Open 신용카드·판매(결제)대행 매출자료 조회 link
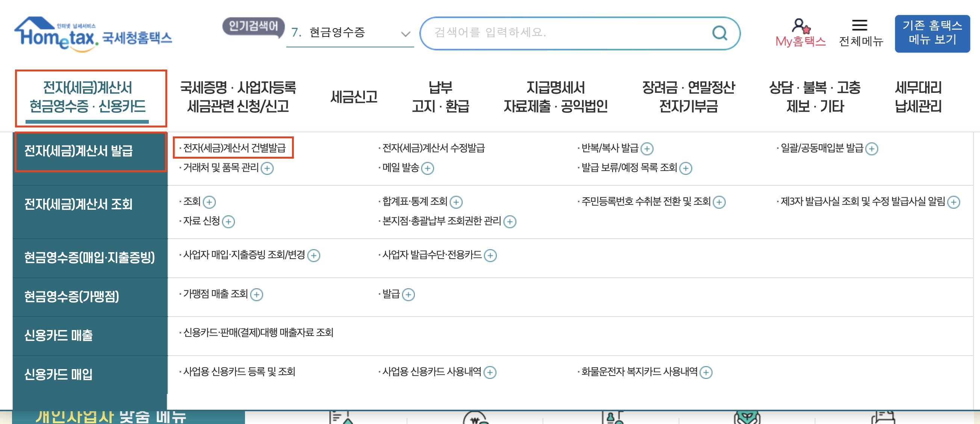The height and width of the screenshot is (424, 980). [258, 333]
